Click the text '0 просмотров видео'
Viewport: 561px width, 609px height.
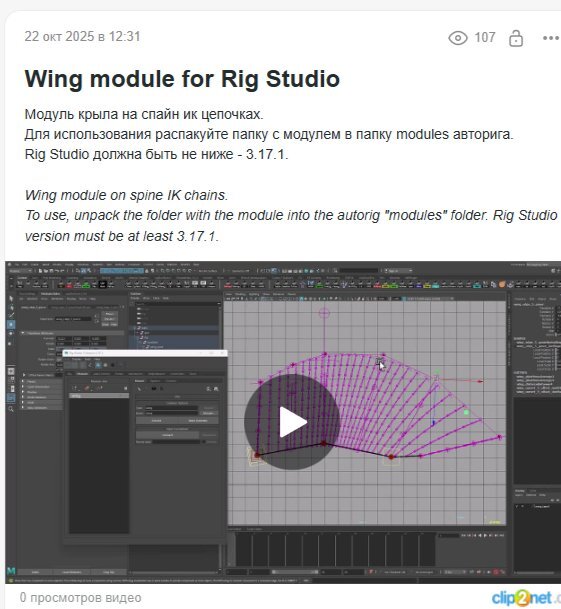point(80,597)
